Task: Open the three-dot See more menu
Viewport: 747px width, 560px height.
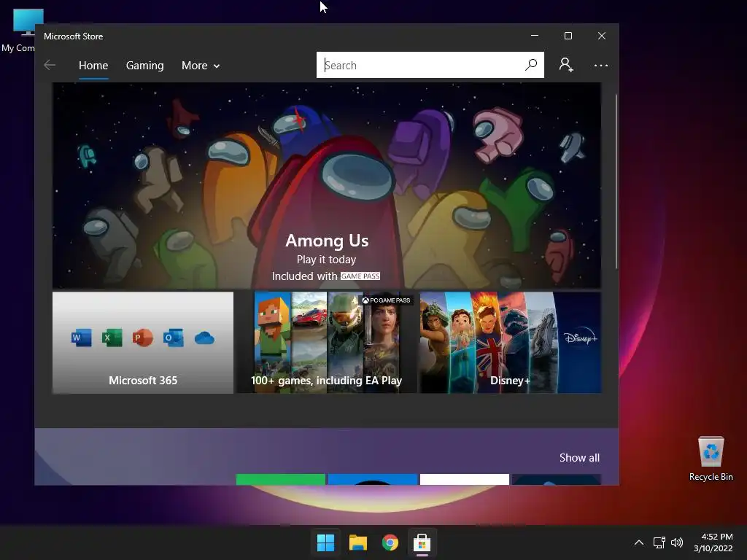Action: 601,66
